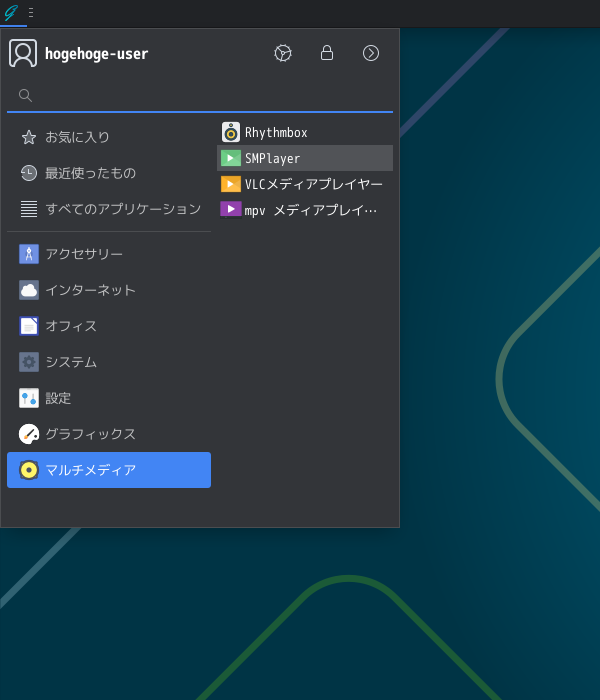Open the Whisker menu panel button
Image resolution: width=600 pixels, height=700 pixels.
tap(12, 12)
